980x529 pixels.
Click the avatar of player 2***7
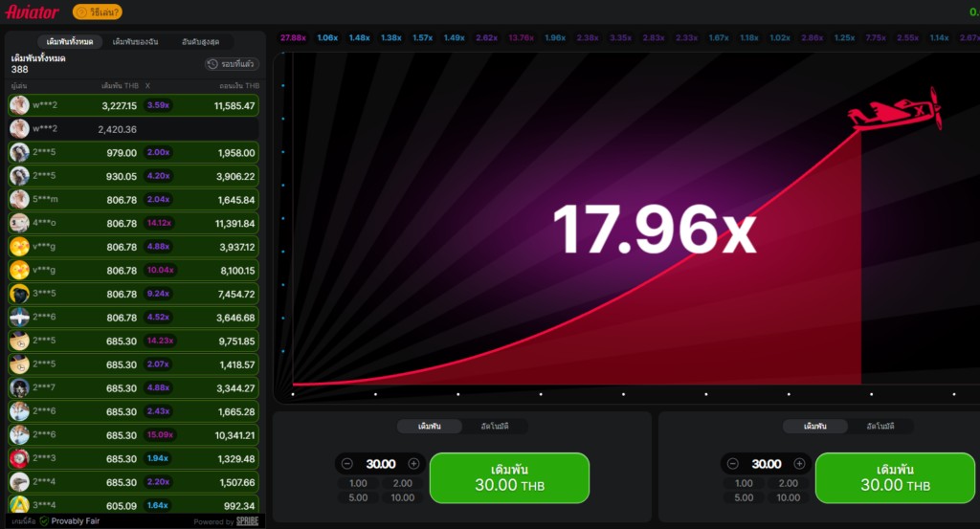(x=19, y=387)
